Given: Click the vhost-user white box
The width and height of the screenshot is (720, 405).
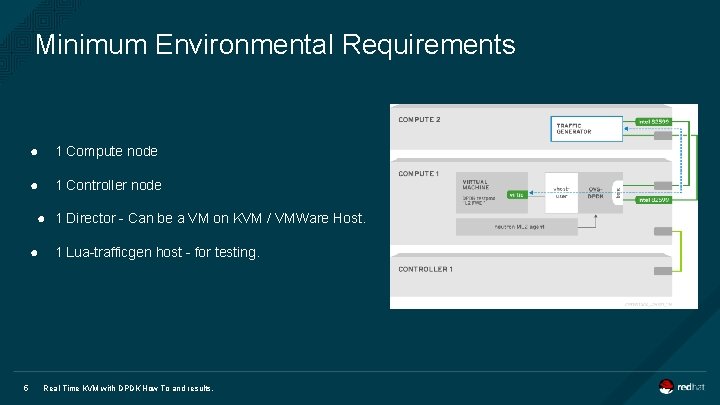Looking at the screenshot, I should pyautogui.click(x=561, y=193).
